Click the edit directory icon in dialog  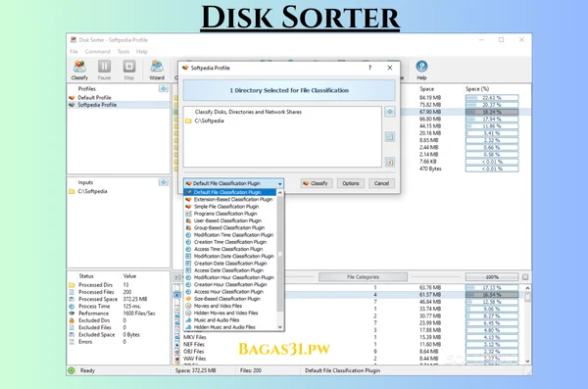[390, 137]
